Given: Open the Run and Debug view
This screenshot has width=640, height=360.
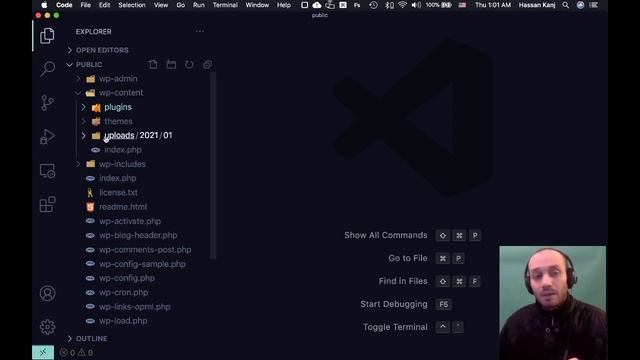Looking at the screenshot, I should tap(47, 137).
